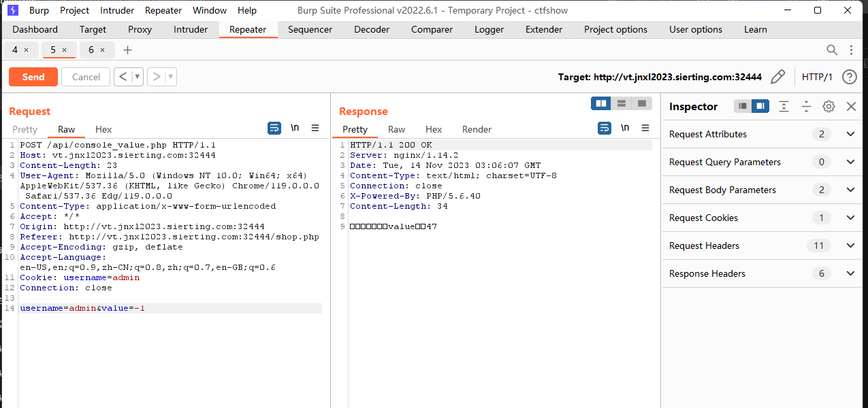Switch to the Decoder tab
The image size is (868, 408).
point(372,29)
